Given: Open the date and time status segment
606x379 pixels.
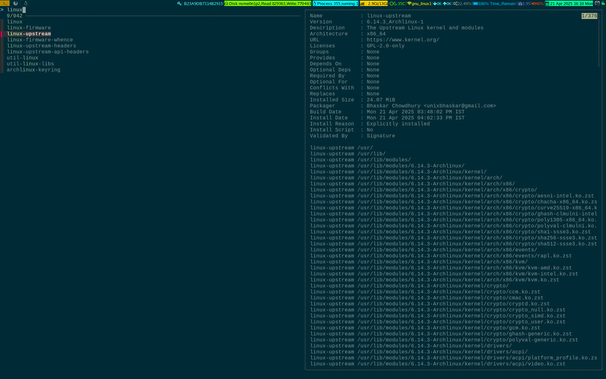Looking at the screenshot, I should point(569,3).
